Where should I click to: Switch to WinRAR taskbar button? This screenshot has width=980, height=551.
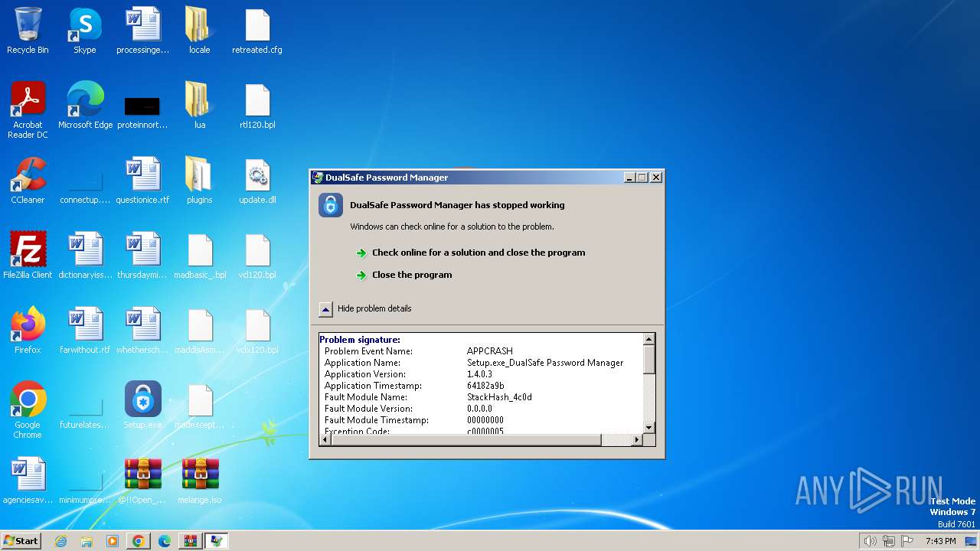[190, 541]
